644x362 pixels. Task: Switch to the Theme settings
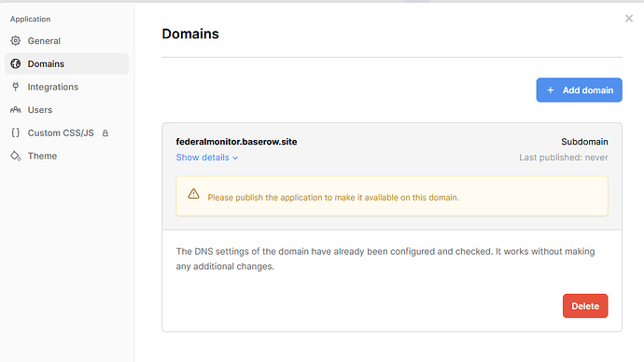[66, 156]
